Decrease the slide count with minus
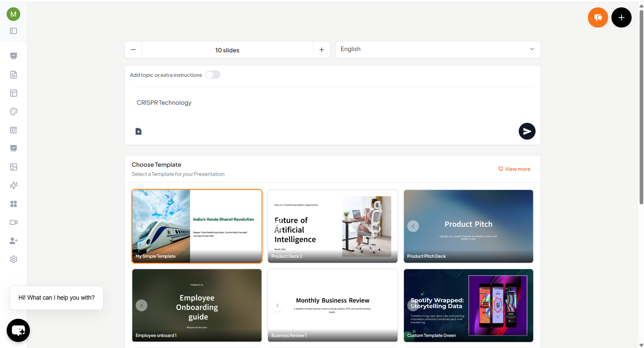Image resolution: width=644 pixels, height=348 pixels. (x=133, y=50)
